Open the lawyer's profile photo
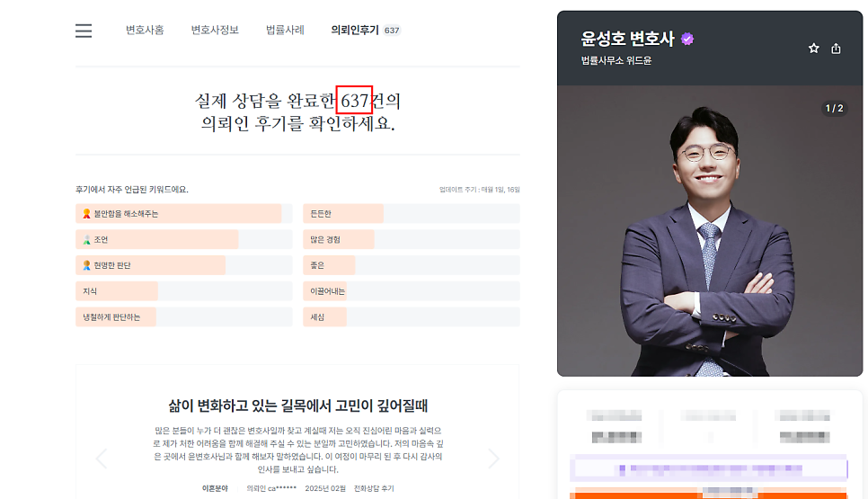This screenshot has width=868, height=499. point(710,231)
